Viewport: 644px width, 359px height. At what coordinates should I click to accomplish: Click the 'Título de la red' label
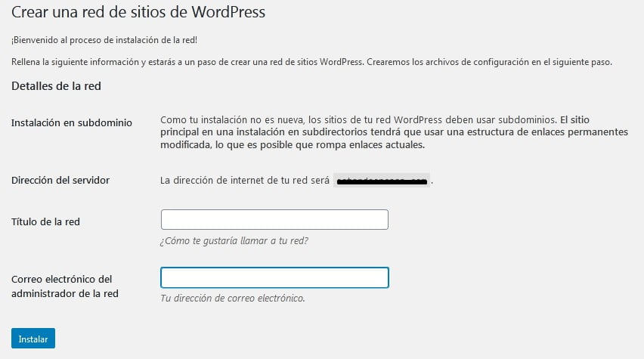(x=45, y=221)
